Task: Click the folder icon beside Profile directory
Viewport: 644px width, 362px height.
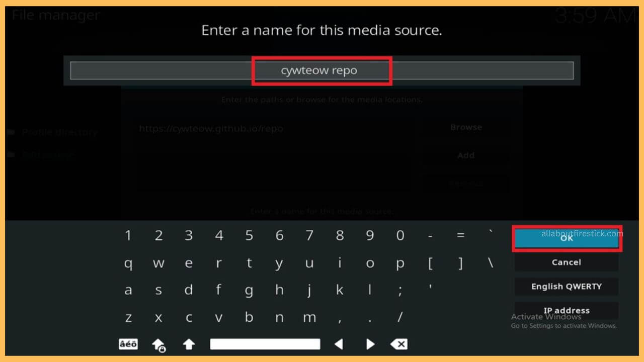Action: 12,131
